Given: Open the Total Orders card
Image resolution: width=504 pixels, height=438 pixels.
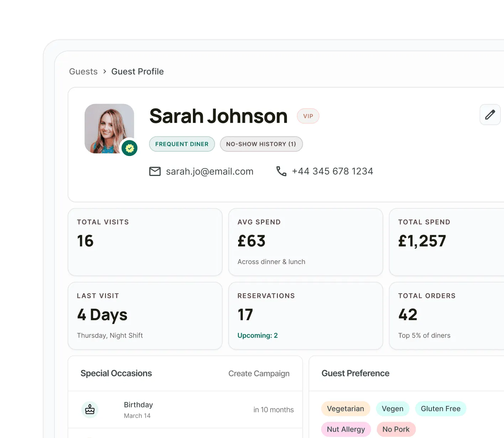Looking at the screenshot, I should click(x=447, y=316).
